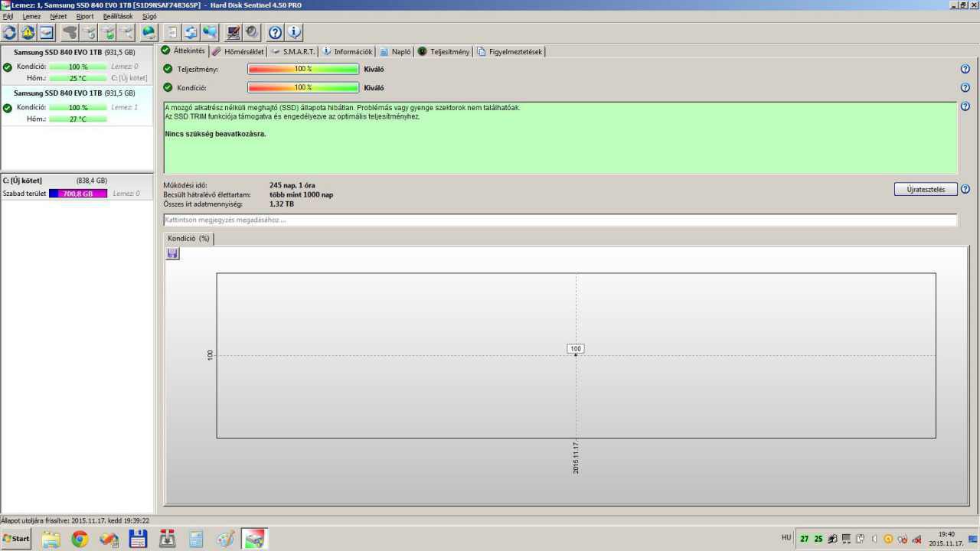980x551 pixels.
Task: Click the yellow warning alert toolbar icon
Action: point(28,32)
